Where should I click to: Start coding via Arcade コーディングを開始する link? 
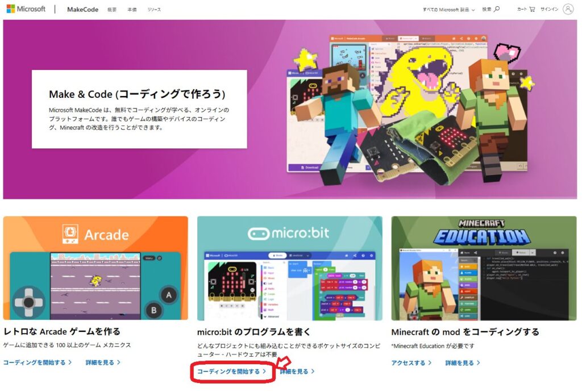pyautogui.click(x=37, y=362)
